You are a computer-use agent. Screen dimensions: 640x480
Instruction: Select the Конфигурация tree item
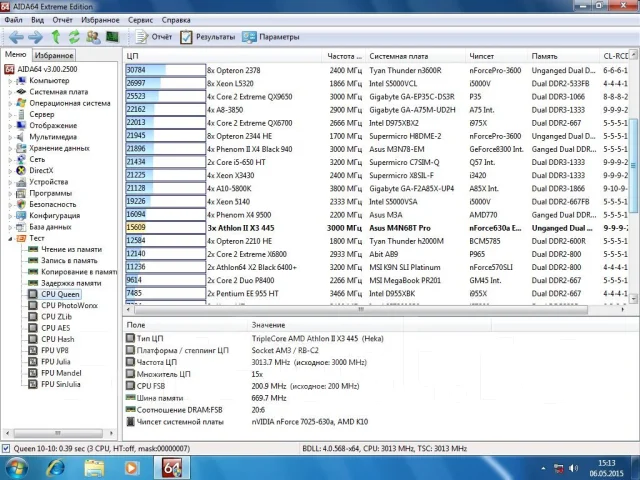(55, 216)
